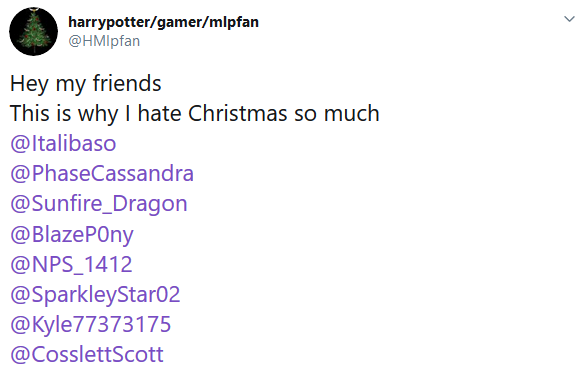585x379 pixels.
Task: Open the Christmas tree profile avatar
Action: 34,31
